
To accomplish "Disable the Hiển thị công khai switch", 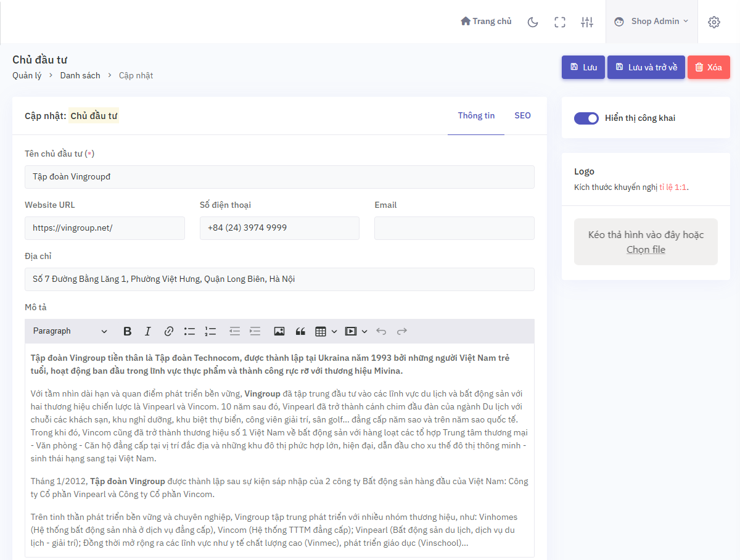I will click(x=586, y=118).
